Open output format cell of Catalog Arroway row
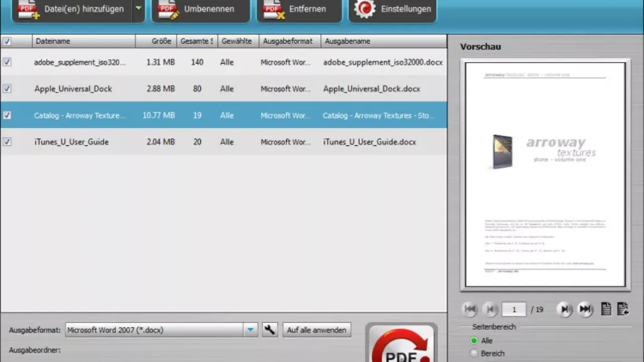The width and height of the screenshot is (644, 362). [x=286, y=116]
